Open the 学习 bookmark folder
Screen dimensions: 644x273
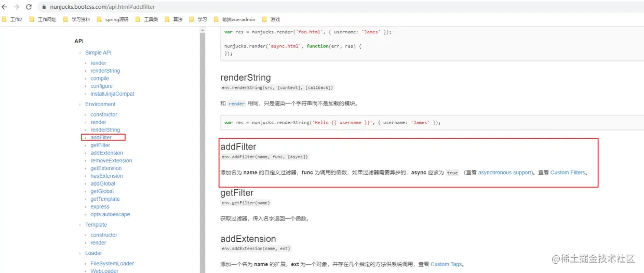coord(198,19)
